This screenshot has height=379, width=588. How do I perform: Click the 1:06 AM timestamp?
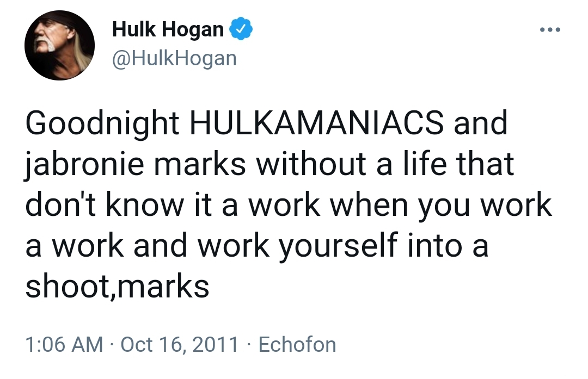64,345
